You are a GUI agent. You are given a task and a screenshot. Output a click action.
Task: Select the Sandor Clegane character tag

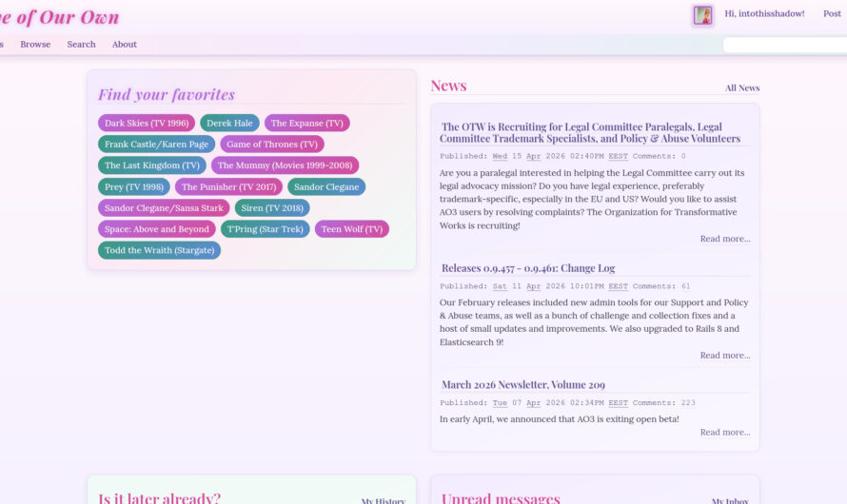(x=326, y=186)
